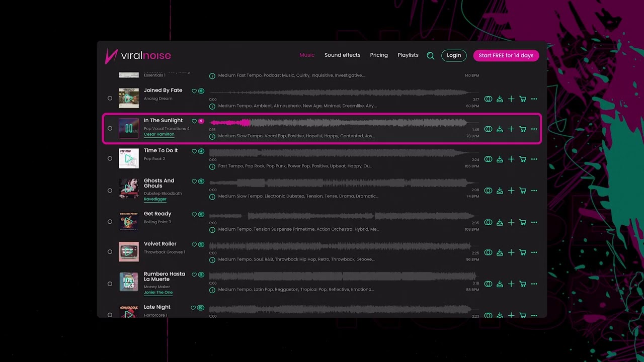The width and height of the screenshot is (644, 362).
Task: Add Joined By Fate to cart
Action: 523,99
